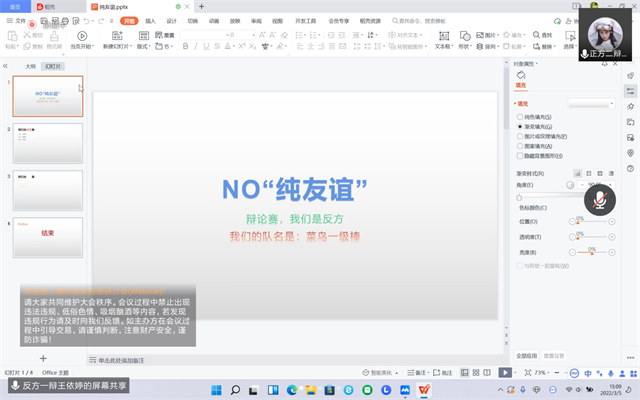
Task: Select the first gradient style button
Action: [578, 173]
